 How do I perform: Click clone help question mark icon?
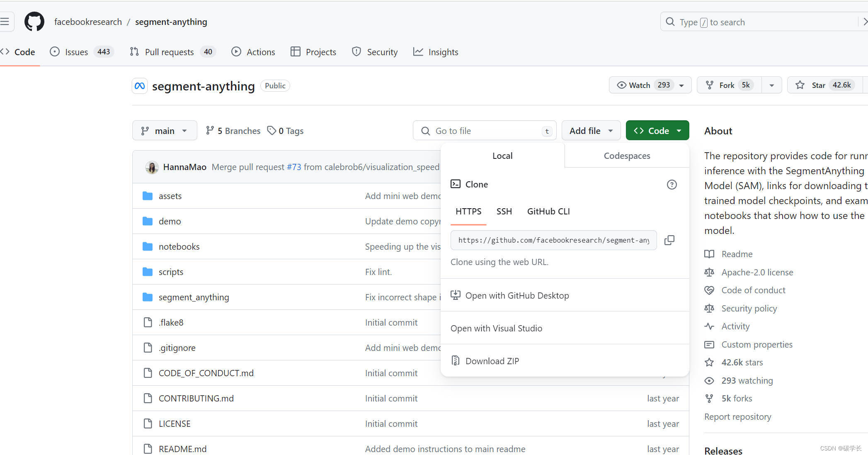tap(672, 185)
